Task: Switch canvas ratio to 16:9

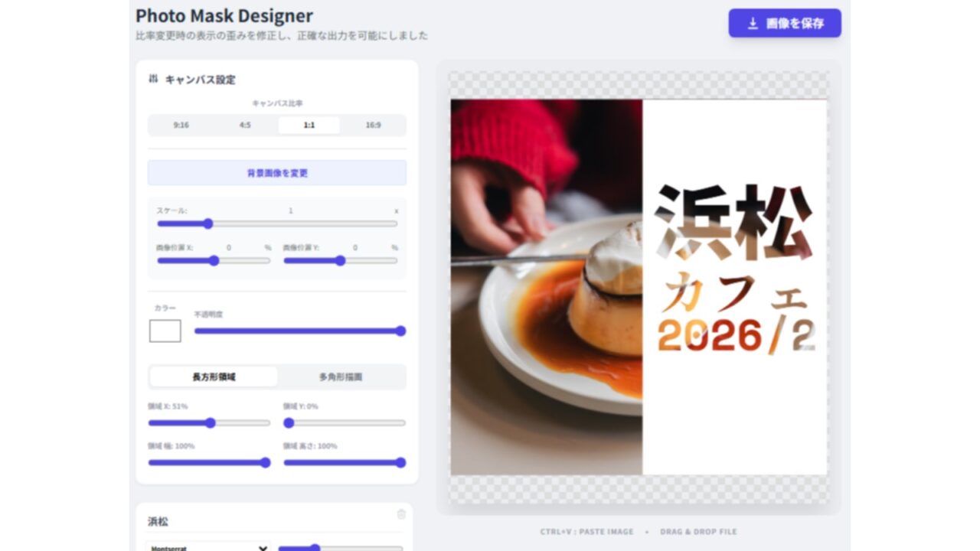Action: point(373,126)
